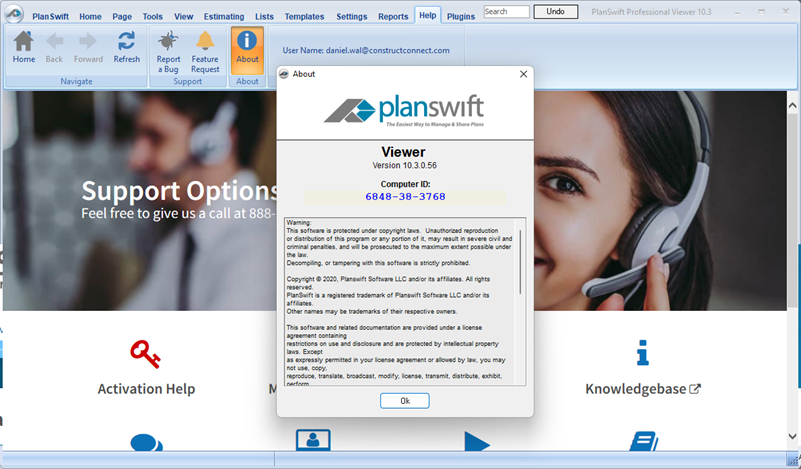Click the PlanSwift application logo button
Screen dimensions: 801x469
pyautogui.click(x=14, y=14)
